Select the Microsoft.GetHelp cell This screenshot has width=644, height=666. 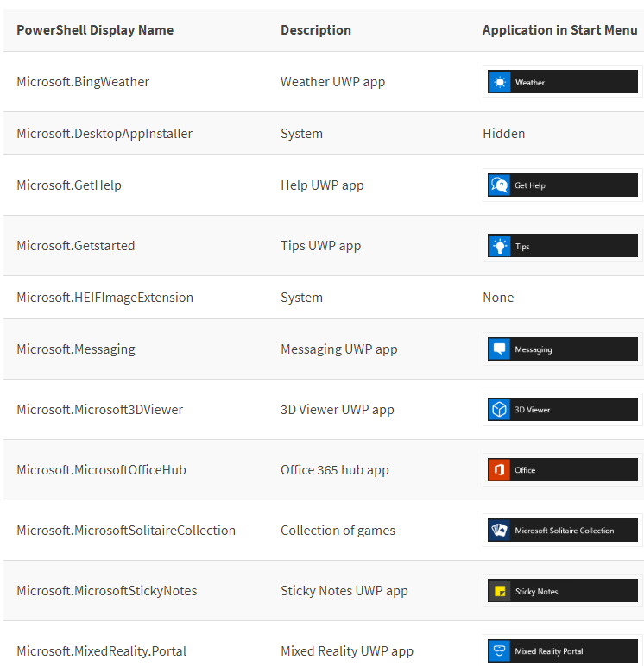69,185
